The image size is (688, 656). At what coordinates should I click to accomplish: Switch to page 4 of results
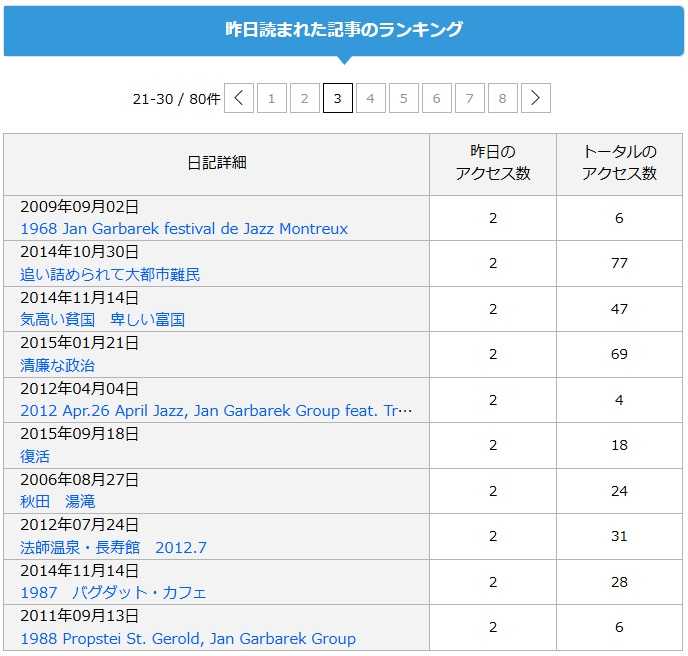click(371, 98)
